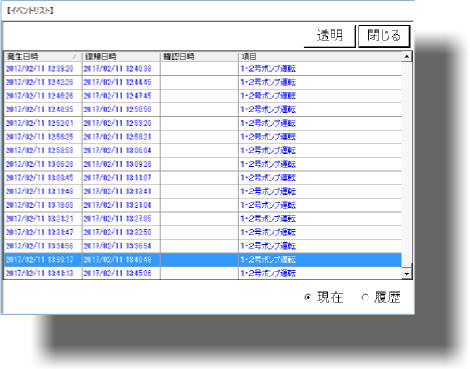This screenshot has height=369, width=470.
Task: Click the scrollbar up arrow of the event list
Action: tap(407, 57)
